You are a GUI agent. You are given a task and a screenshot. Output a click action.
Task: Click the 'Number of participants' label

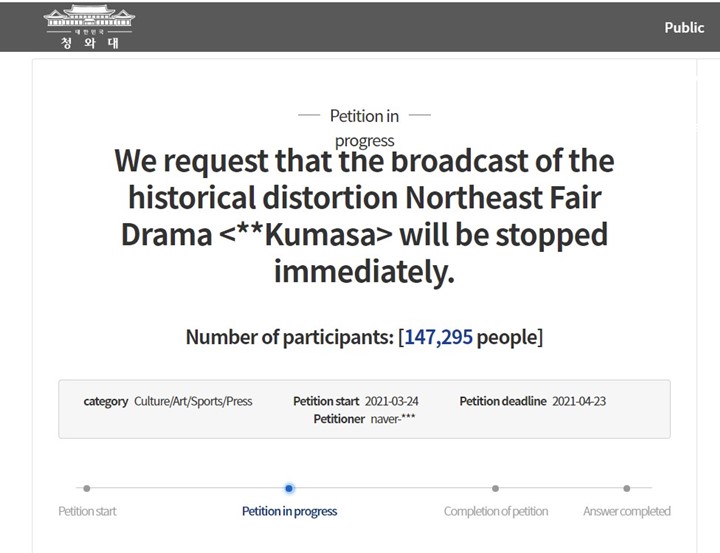point(288,337)
